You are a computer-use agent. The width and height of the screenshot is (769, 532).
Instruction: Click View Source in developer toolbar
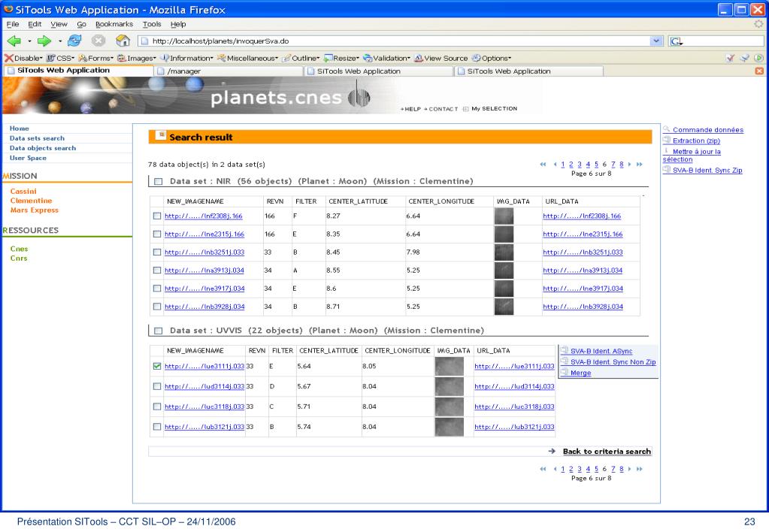coord(441,58)
